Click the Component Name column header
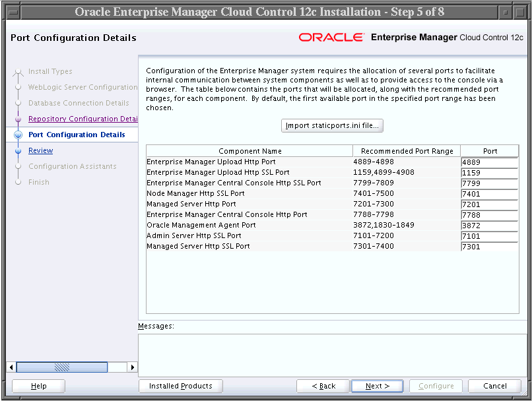 (x=249, y=151)
